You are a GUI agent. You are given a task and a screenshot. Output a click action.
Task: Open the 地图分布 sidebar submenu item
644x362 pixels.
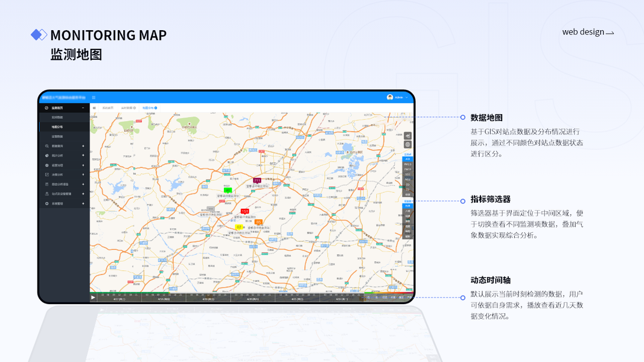click(x=65, y=127)
